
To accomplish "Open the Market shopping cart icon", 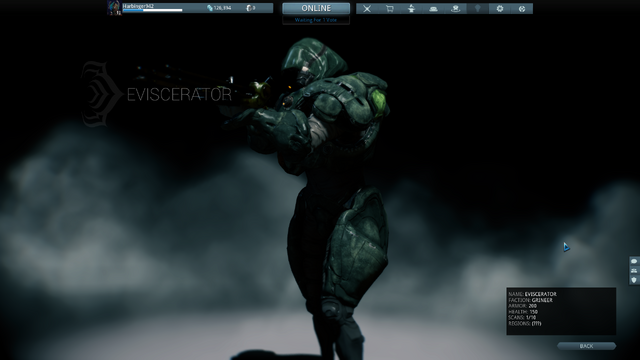I will click(389, 9).
